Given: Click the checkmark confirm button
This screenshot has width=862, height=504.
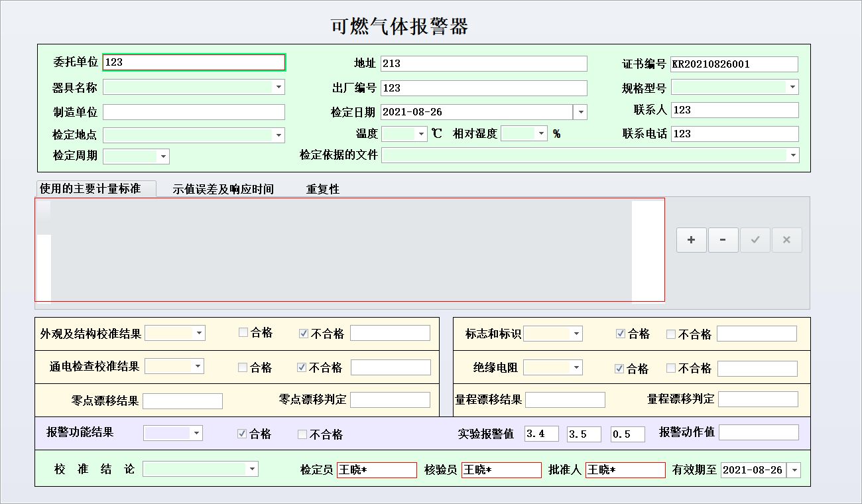Looking at the screenshot, I should coord(755,240).
